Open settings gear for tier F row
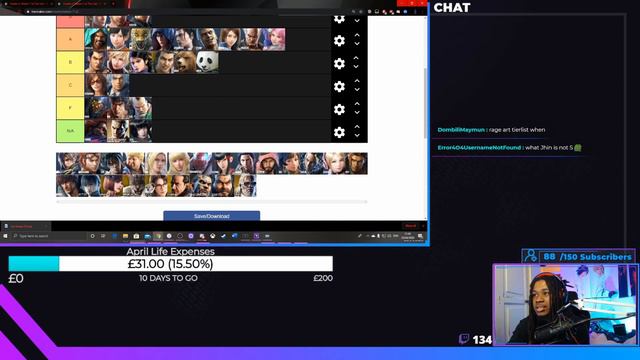The width and height of the screenshot is (640, 360). (x=339, y=109)
